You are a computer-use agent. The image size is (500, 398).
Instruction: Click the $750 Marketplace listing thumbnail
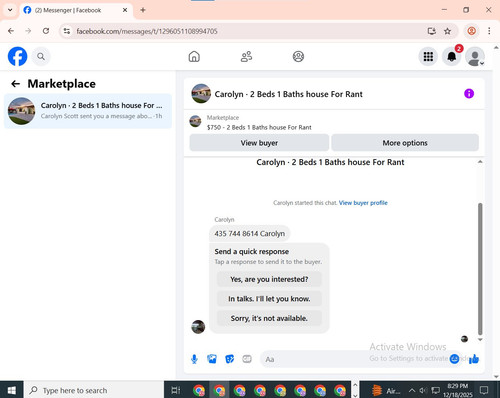(x=195, y=121)
